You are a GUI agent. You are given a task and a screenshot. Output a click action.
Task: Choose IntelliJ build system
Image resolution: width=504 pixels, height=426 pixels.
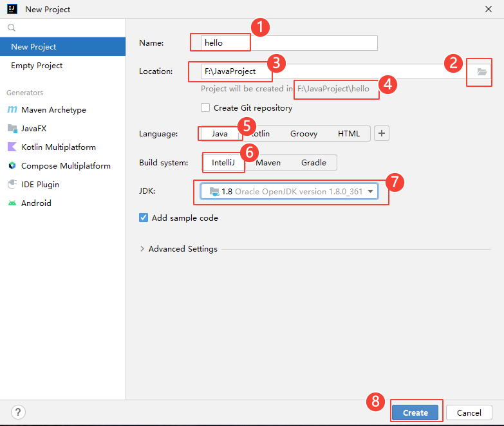(x=223, y=163)
